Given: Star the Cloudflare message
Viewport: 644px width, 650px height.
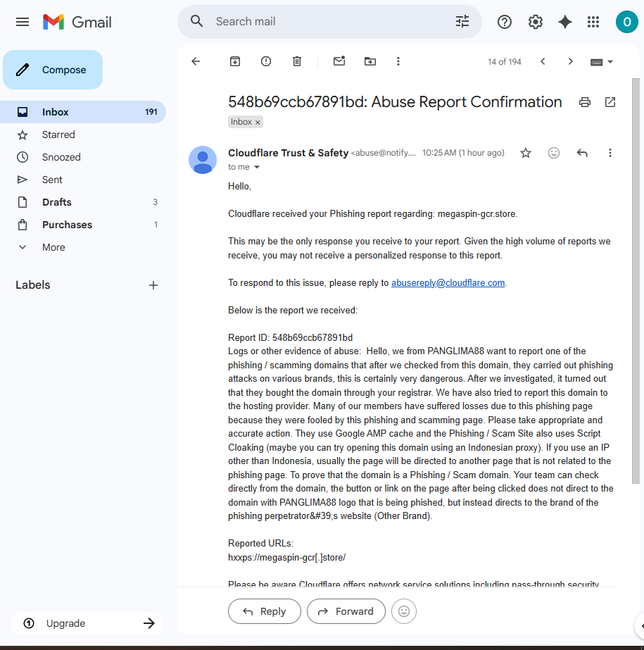Looking at the screenshot, I should pos(526,153).
